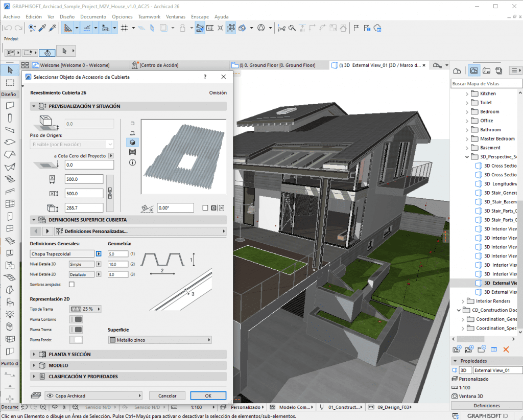
Task: Select the Arrow tool in the toolbox
Action: [10, 70]
